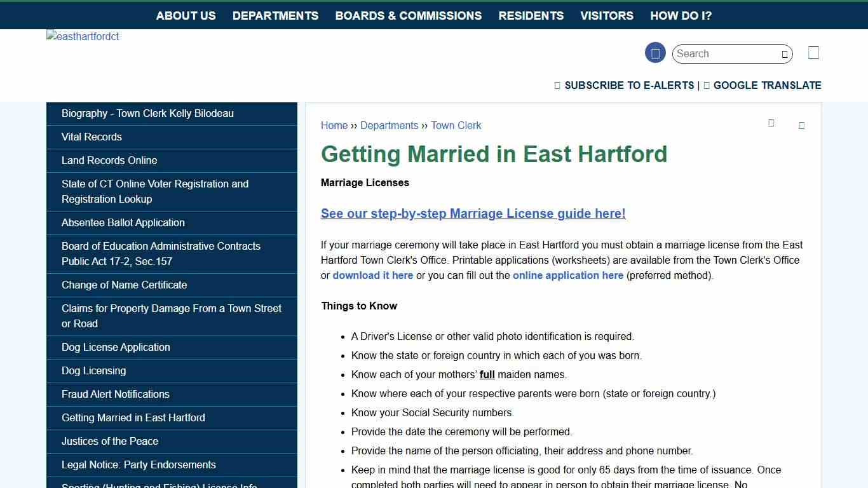Click the share icon near the page heading
Viewport: 868px width, 488px height.
pyautogui.click(x=801, y=125)
